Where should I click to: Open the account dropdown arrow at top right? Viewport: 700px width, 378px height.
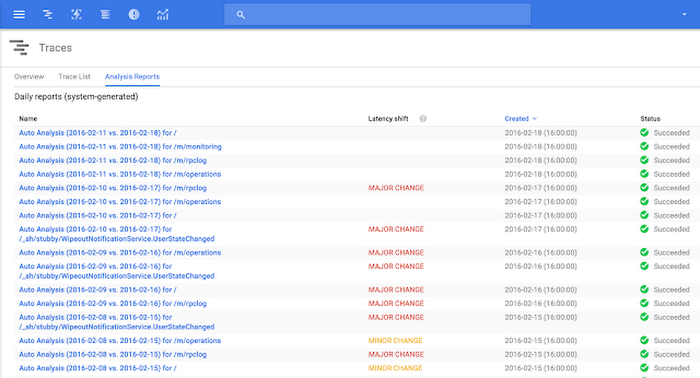point(684,14)
